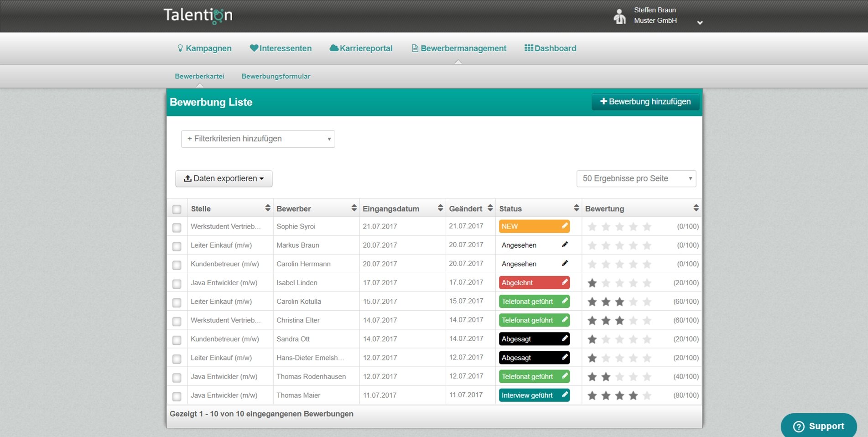The height and width of the screenshot is (437, 868).
Task: Open Telefonat geführt status for Thomas Rodenhausen
Action: coord(534,376)
